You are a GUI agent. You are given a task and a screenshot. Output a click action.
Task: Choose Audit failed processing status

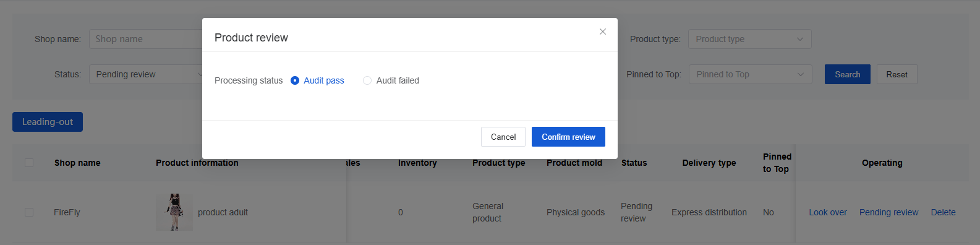point(391,80)
